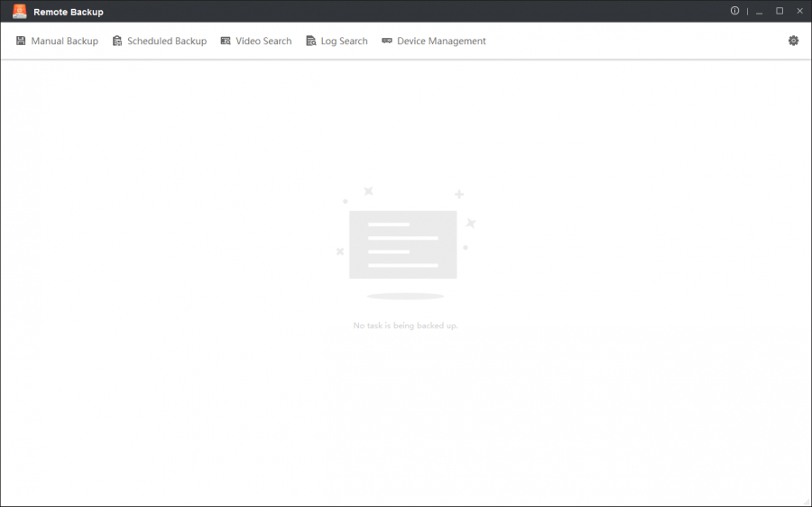Click the 'Remote Backup' title text
812x507 pixels.
coord(69,12)
